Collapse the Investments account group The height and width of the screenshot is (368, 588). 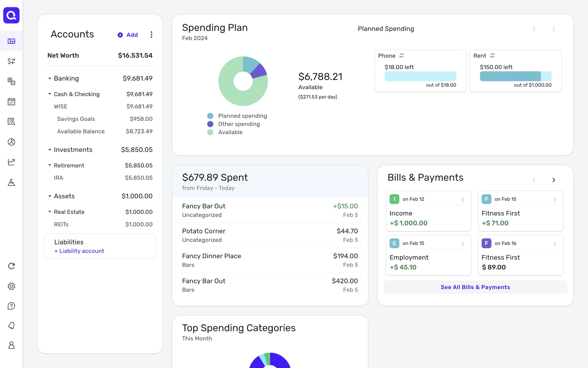[50, 150]
